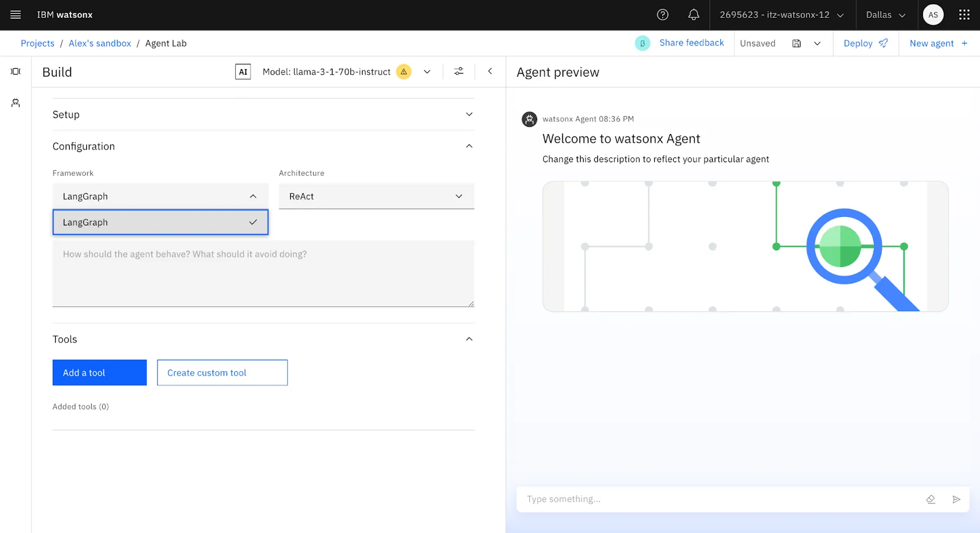The image size is (980, 533).
Task: Click the Agent preview heading
Action: coord(558,72)
